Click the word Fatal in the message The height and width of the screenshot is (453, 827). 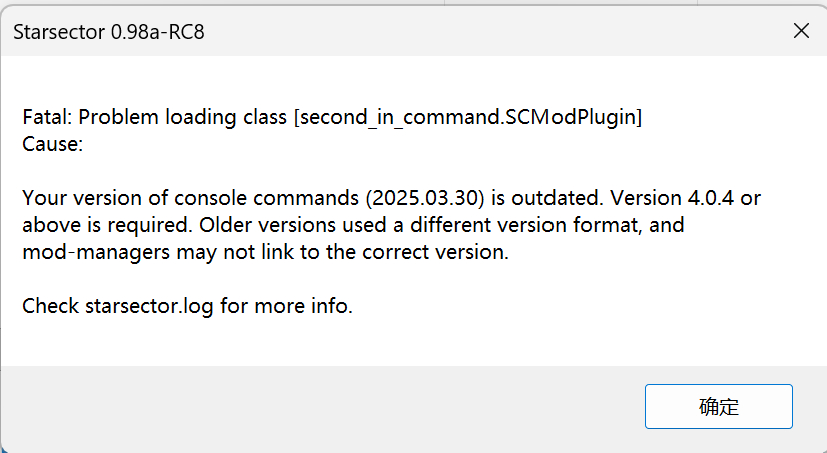[x=45, y=117]
